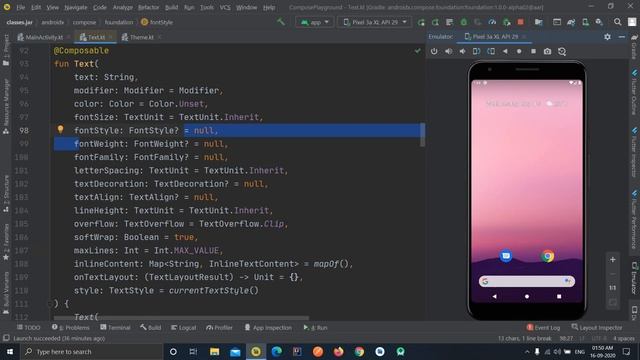Open the Profiler tool window
Screen dimensions: 640x360
tap(219, 327)
